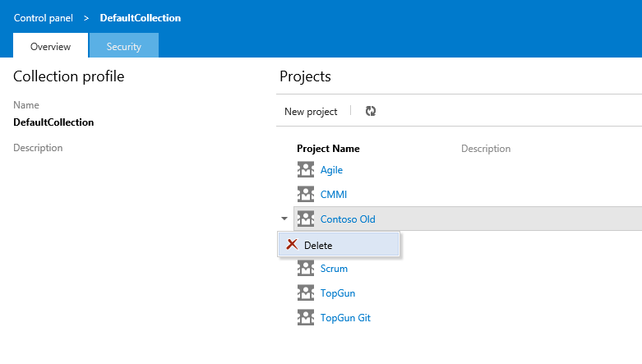
Task: Sort by the Project Name column header
Action: [x=328, y=149]
